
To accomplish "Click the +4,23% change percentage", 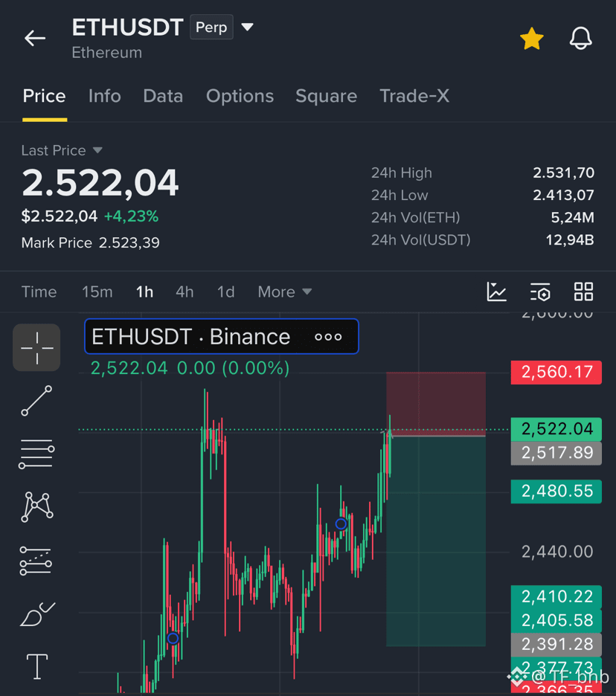I will click(x=131, y=216).
